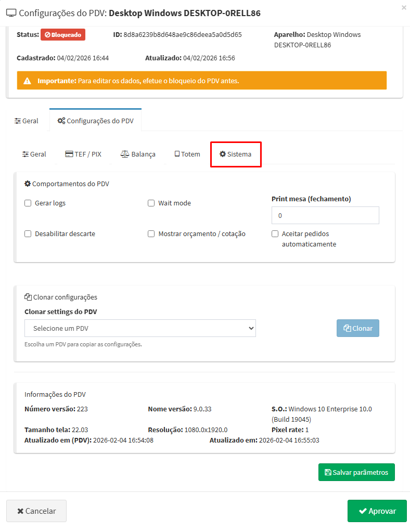Tick Aceitar pedidos automaticamente checkbox
Image resolution: width=410 pixels, height=532 pixels.
pyautogui.click(x=275, y=234)
